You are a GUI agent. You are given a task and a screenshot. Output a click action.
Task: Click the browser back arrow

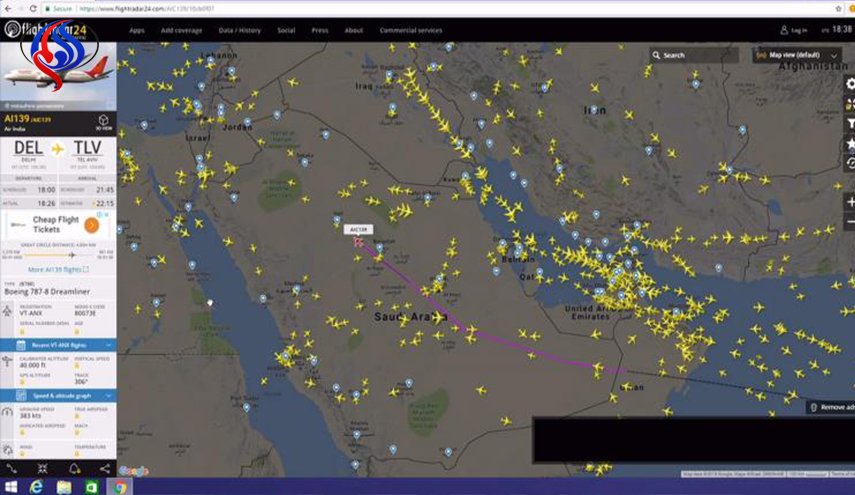pyautogui.click(x=8, y=9)
